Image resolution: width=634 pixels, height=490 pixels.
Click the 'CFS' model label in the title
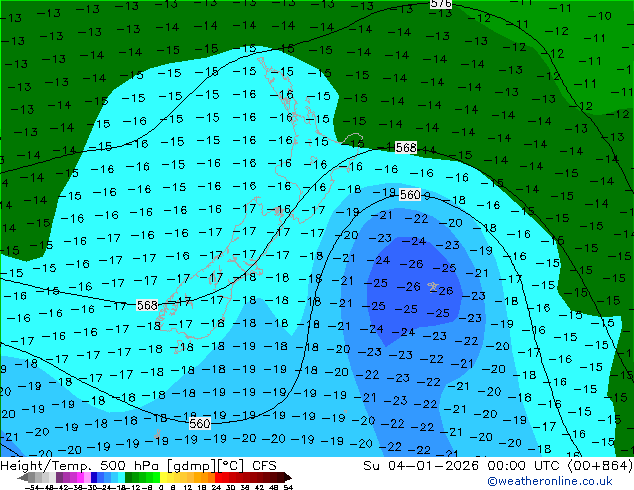pos(264,466)
